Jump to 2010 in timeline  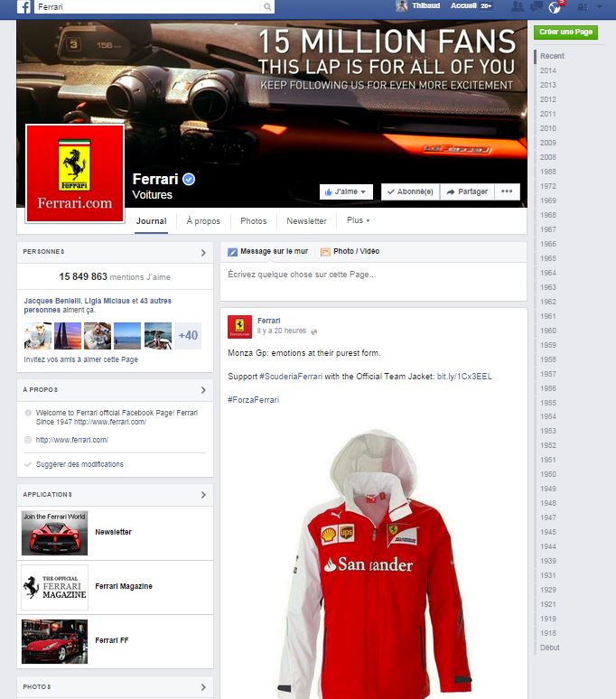pos(547,128)
